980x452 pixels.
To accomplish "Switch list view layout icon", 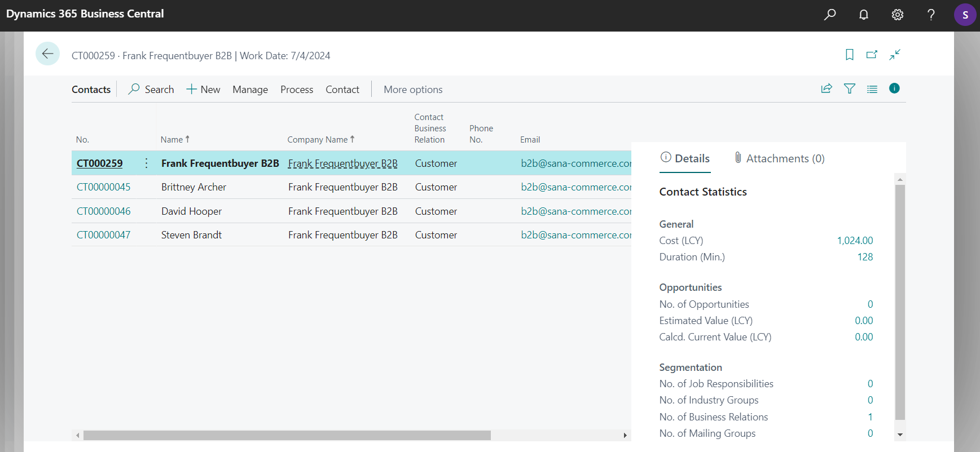I will (872, 89).
